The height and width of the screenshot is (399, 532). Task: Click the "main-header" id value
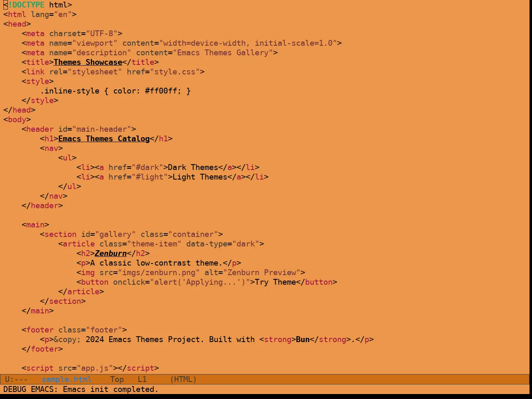point(101,129)
